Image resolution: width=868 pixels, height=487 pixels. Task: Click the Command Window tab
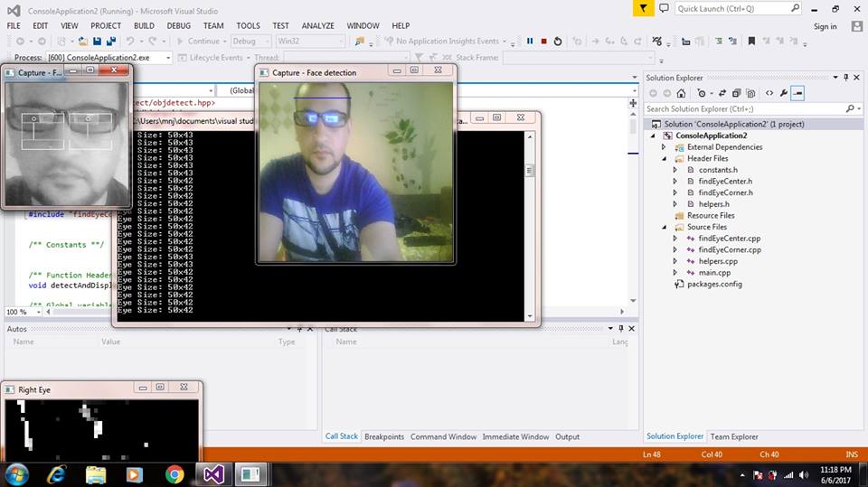[x=443, y=436]
